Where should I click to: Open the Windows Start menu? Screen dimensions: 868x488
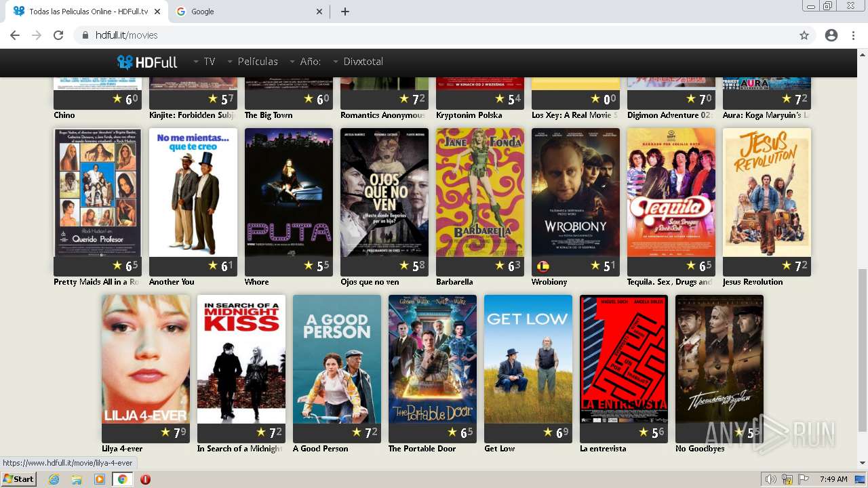point(18,479)
